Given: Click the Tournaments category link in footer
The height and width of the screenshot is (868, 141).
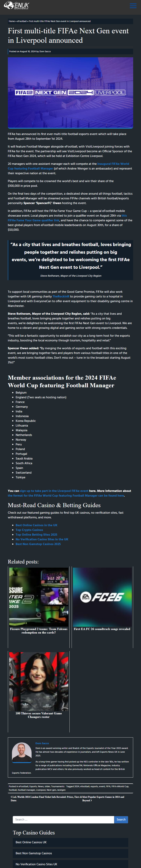Looking at the screenshot, I should 57,786.
